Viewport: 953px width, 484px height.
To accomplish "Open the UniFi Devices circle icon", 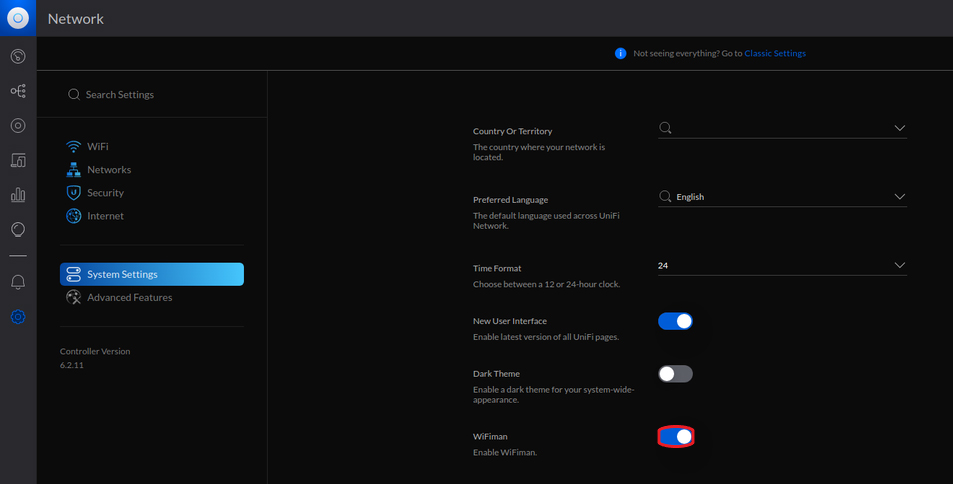I will point(18,125).
